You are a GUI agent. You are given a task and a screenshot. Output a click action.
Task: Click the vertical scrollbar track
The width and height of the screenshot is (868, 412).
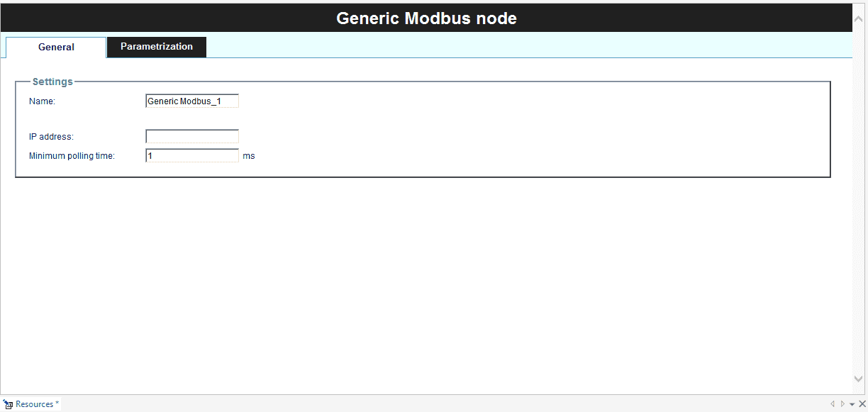[859, 199]
